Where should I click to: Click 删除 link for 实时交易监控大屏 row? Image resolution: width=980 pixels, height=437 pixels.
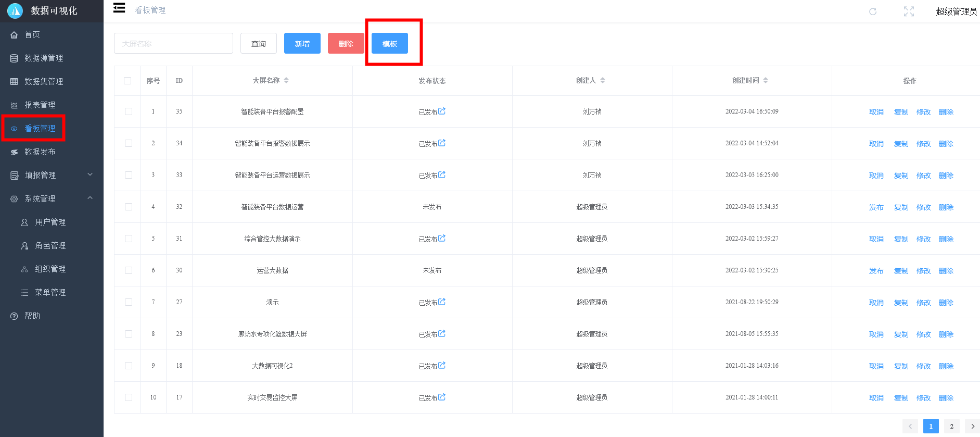click(946, 398)
